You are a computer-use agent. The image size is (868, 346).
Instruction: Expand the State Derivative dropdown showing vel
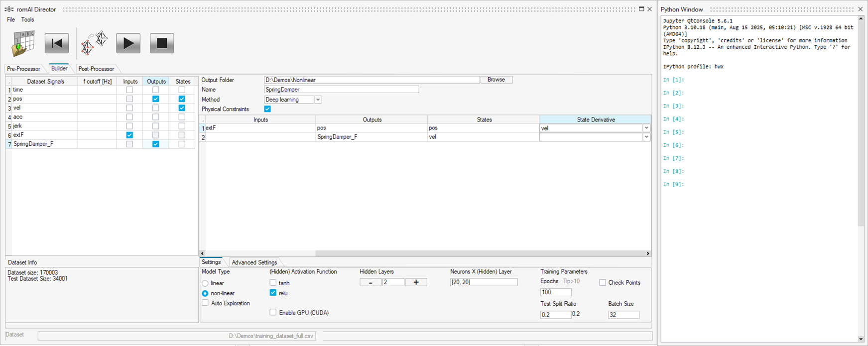[646, 128]
